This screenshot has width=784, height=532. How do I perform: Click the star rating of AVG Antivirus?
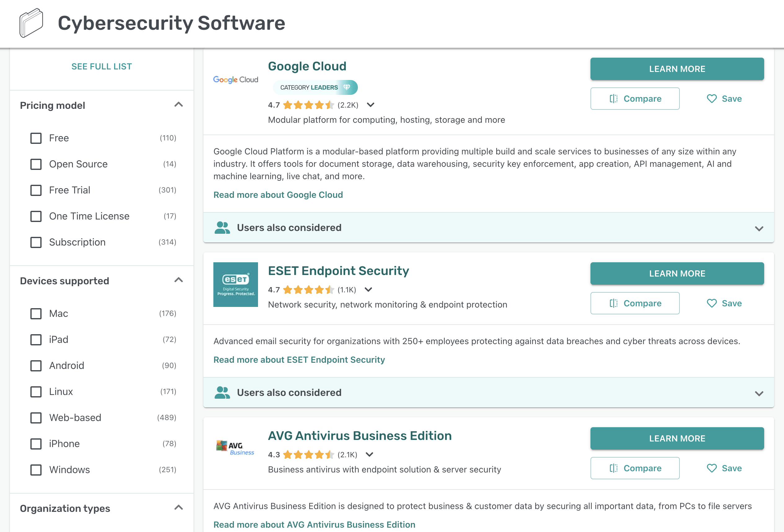(x=308, y=454)
